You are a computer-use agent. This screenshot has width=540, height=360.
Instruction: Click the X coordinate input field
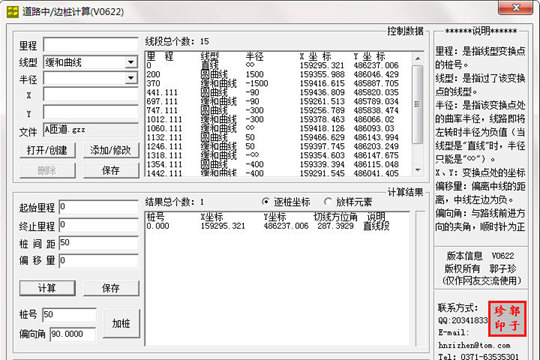tap(91, 94)
